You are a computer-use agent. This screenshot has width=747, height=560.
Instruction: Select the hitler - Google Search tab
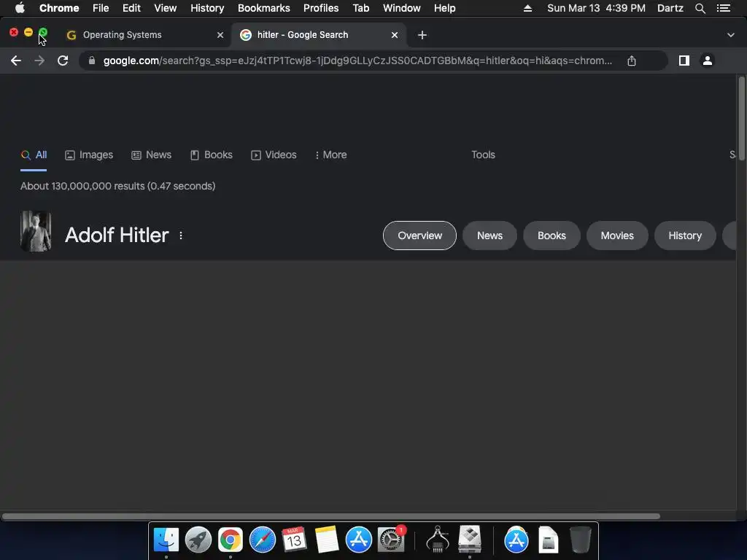(x=320, y=35)
